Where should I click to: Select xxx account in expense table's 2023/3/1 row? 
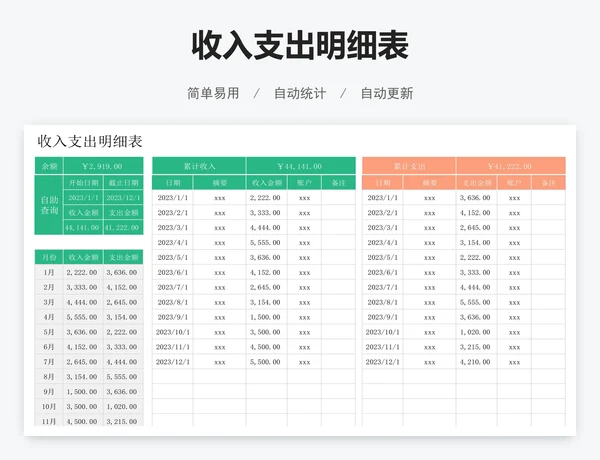pyautogui.click(x=514, y=228)
